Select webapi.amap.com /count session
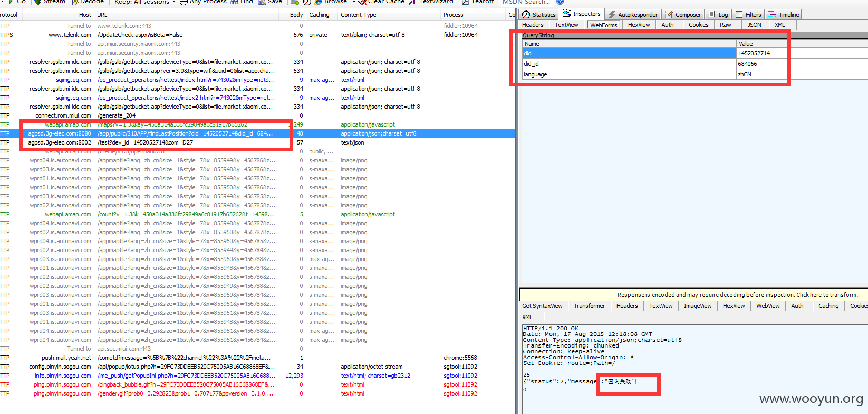 [x=257, y=214]
